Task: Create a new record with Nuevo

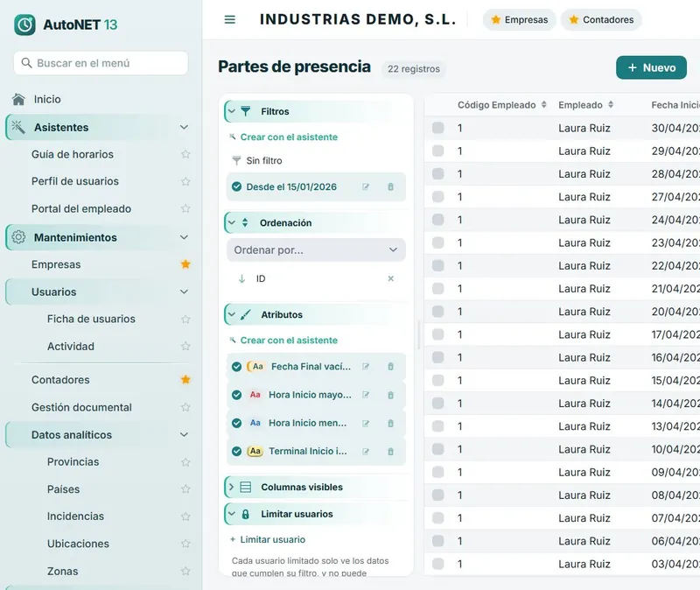Action: (x=651, y=67)
